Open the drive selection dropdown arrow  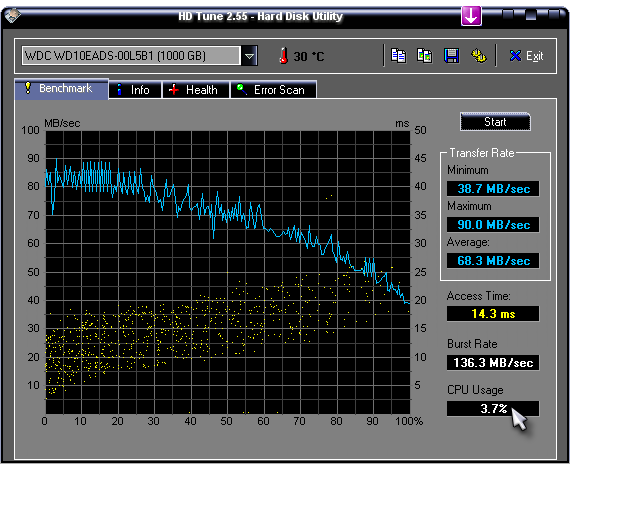coord(249,56)
